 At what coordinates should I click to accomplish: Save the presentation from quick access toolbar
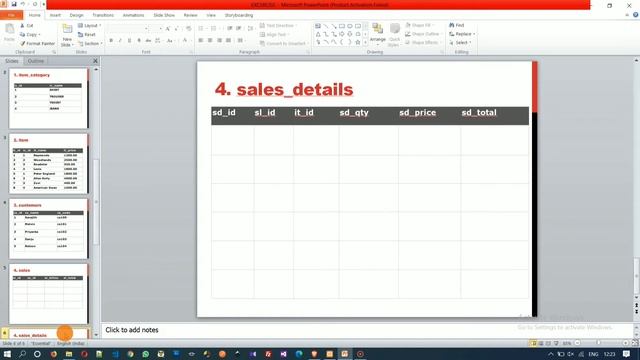(x=13, y=4)
